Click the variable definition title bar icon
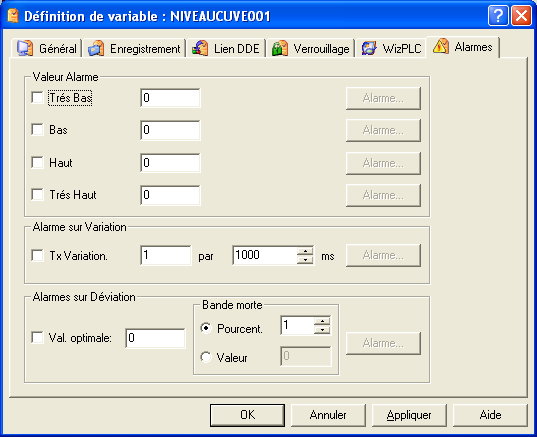This screenshot has height=437, width=537. pos(13,16)
